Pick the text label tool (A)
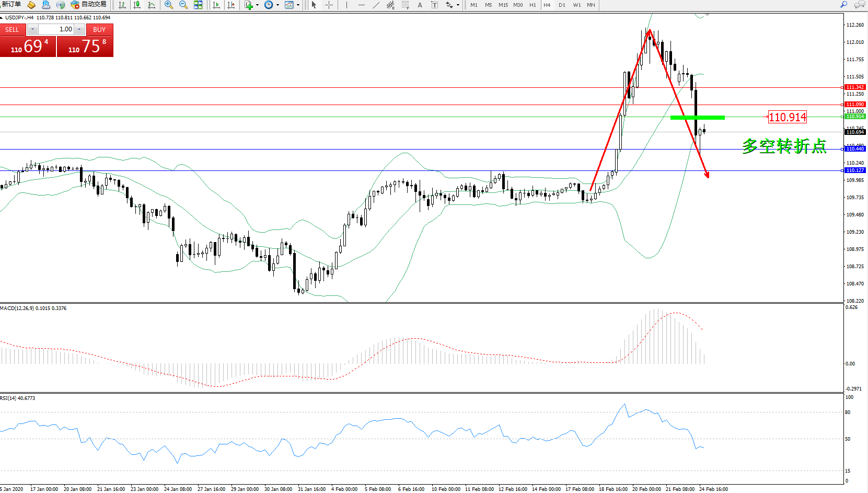The width and height of the screenshot is (868, 493). point(420,5)
